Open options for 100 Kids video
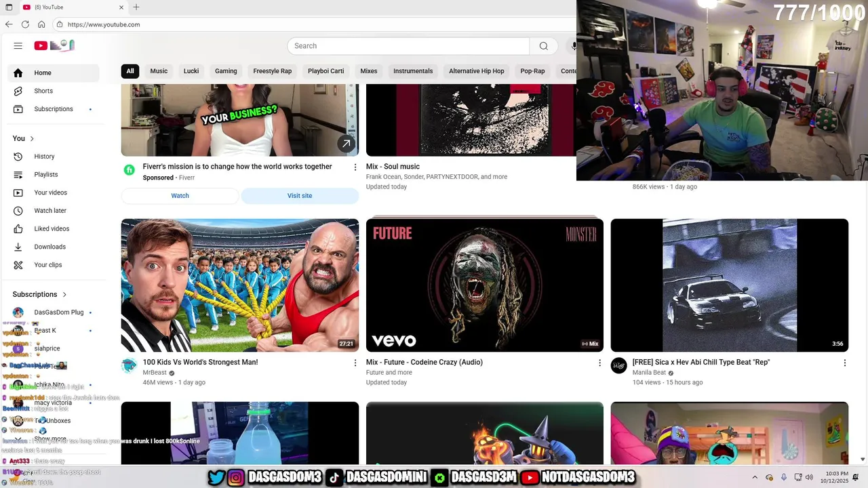Image resolution: width=868 pixels, height=488 pixels. pos(355,363)
